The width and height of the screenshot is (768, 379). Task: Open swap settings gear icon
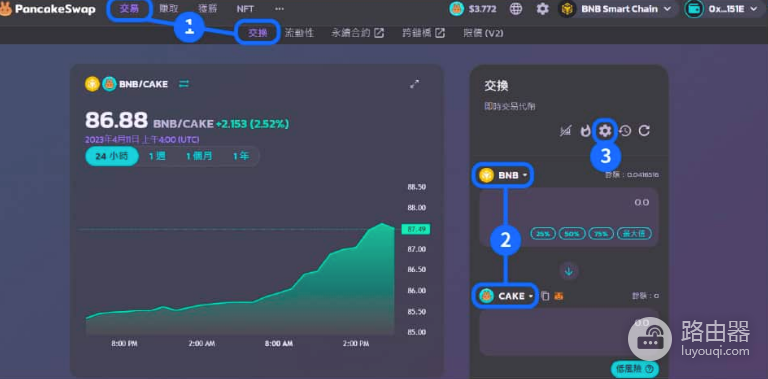[605, 131]
